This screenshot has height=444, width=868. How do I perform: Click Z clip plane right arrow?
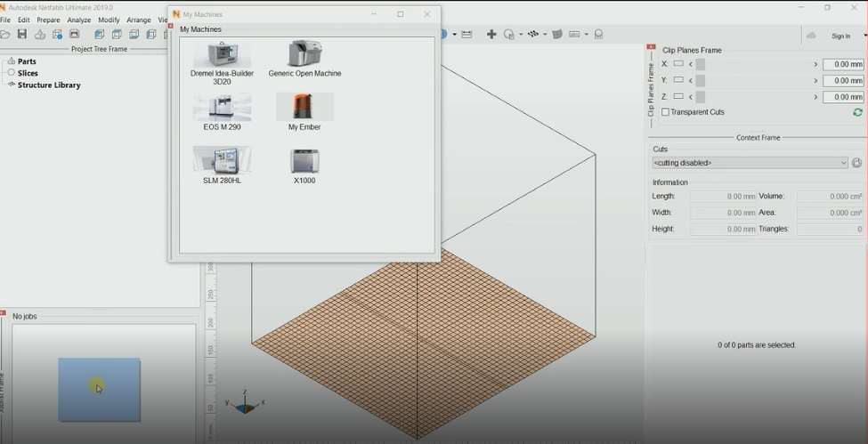pyautogui.click(x=815, y=97)
